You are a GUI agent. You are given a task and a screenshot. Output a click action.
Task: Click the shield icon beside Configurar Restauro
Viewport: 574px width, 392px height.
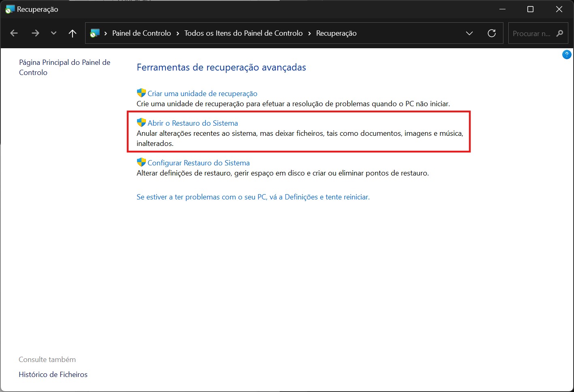coord(141,163)
